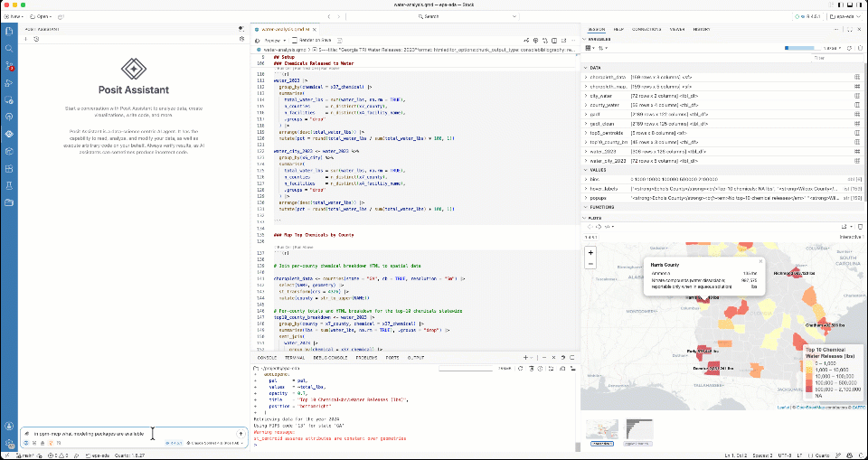
Task: Click the command center Search box
Action: tap(433, 16)
